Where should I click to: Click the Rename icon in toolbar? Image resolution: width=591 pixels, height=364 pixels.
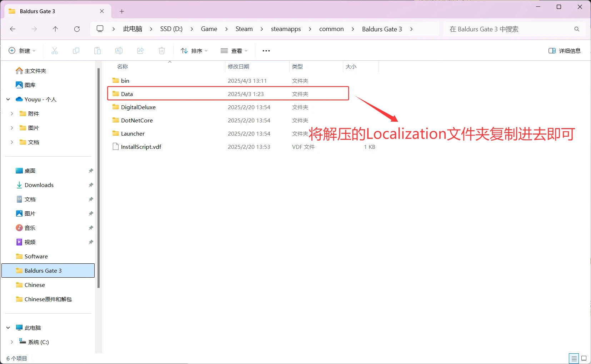[119, 51]
